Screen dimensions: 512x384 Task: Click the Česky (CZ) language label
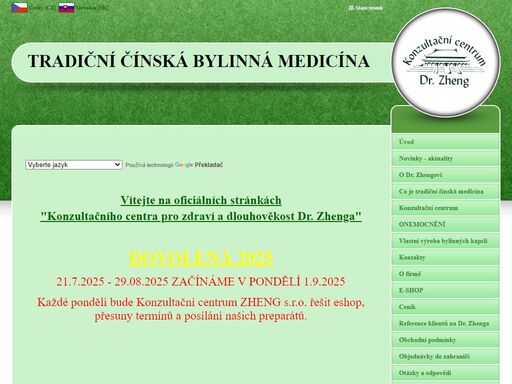coord(43,8)
